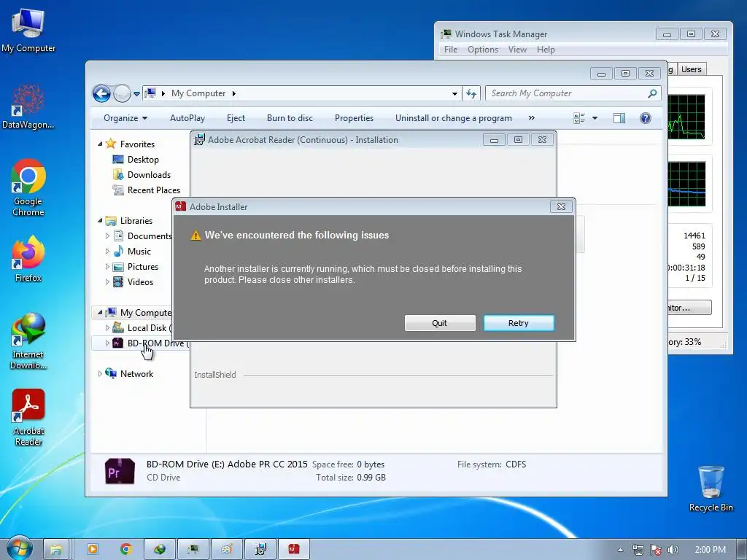This screenshot has height=560, width=747.
Task: Click AutoPlay in the Explorer toolbar
Action: pos(187,118)
